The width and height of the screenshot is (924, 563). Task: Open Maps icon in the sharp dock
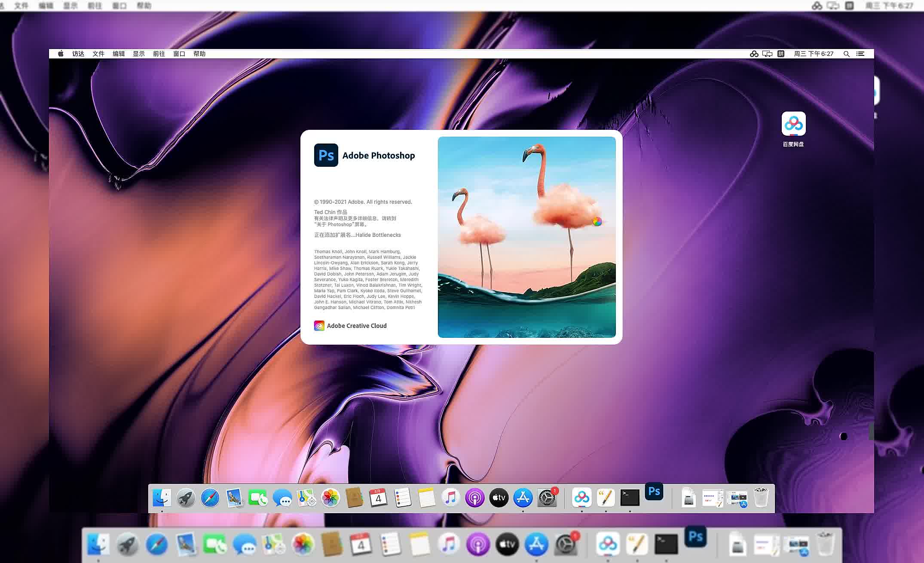click(306, 498)
